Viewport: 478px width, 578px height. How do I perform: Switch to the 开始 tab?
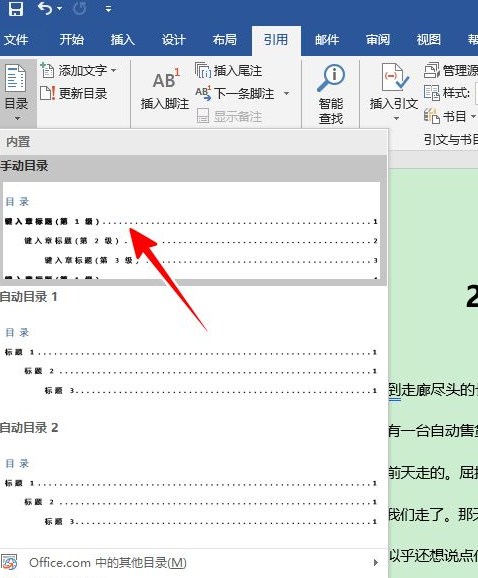(71, 39)
